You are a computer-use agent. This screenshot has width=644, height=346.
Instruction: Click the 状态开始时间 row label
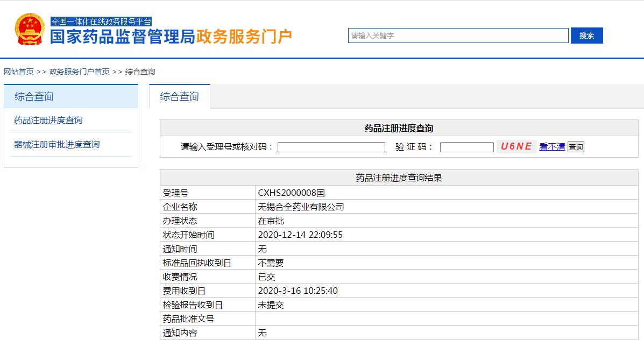click(x=188, y=235)
